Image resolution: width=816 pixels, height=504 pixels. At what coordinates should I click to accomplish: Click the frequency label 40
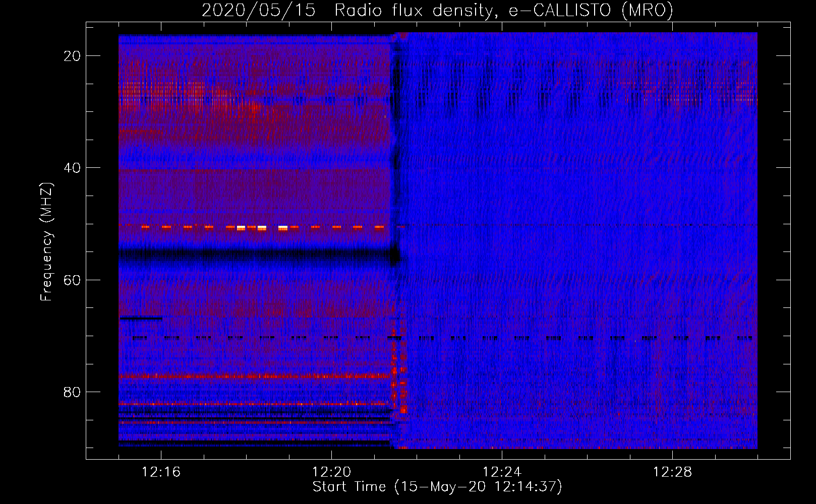point(72,168)
